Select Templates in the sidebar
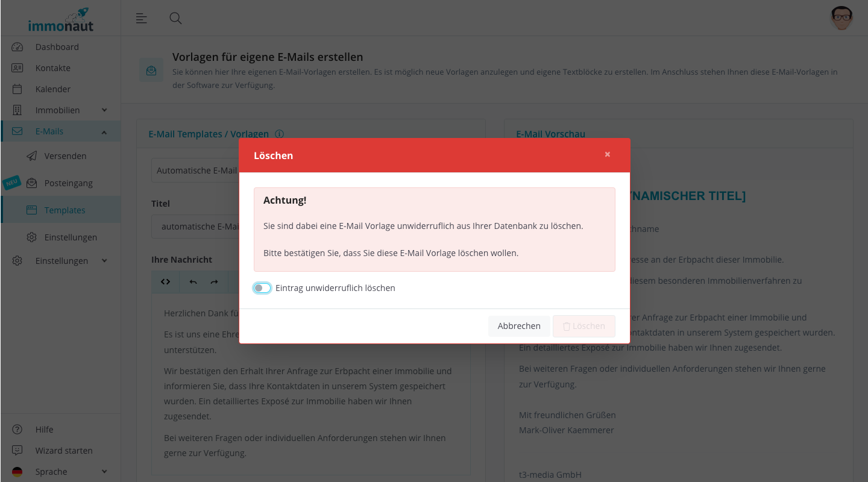 pos(63,209)
